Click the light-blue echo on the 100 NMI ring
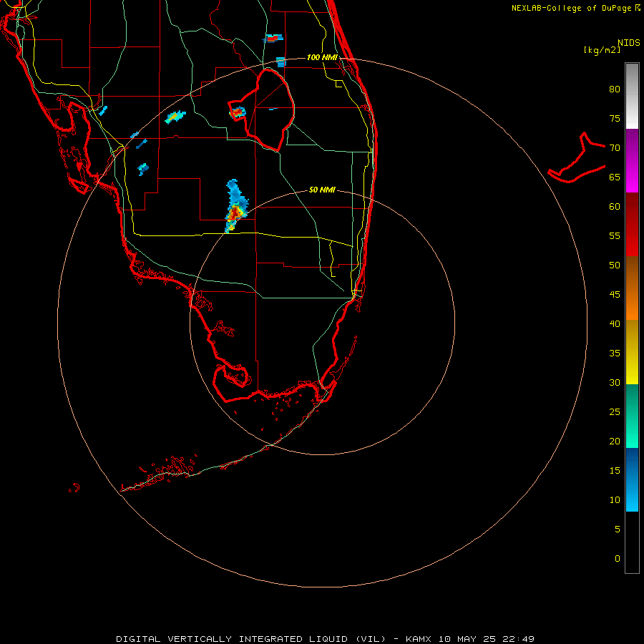This screenshot has height=644, width=644. (x=281, y=62)
